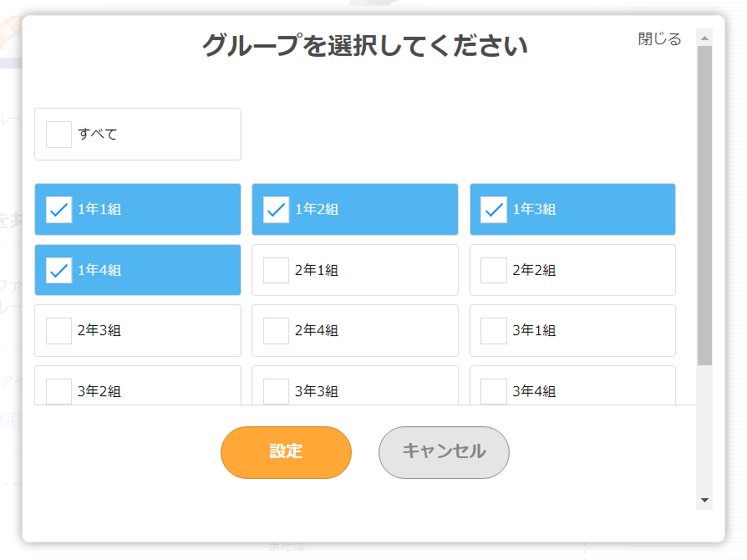Click empty scrollbar track below thumb

[704, 430]
